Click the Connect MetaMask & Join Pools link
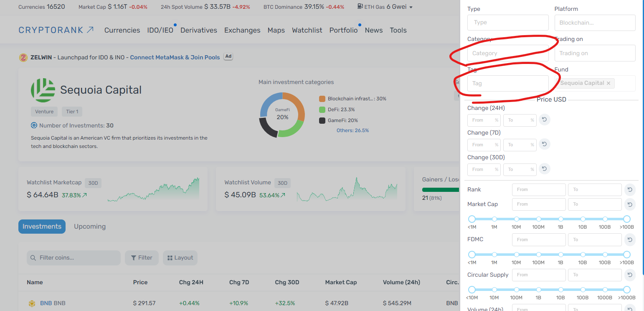This screenshot has height=311, width=644. coord(175,57)
